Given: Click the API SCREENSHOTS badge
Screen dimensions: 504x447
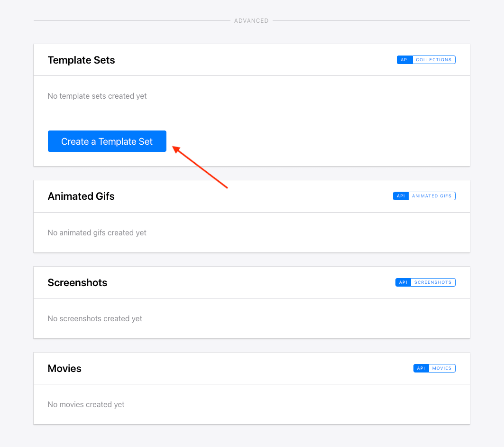Looking at the screenshot, I should pyautogui.click(x=425, y=282).
